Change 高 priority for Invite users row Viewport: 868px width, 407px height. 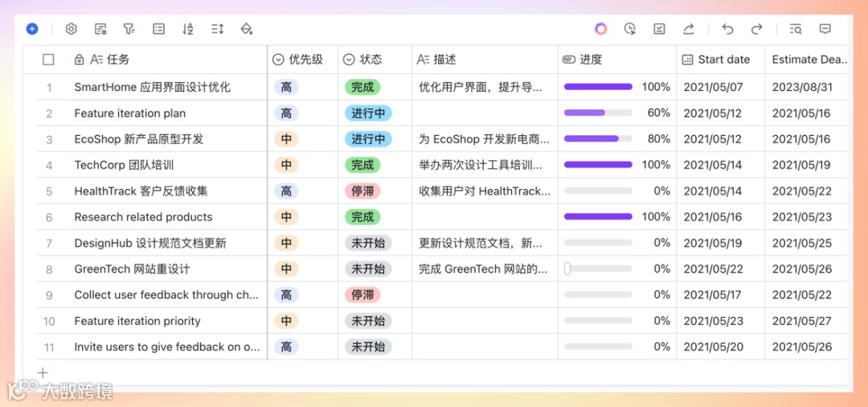click(x=286, y=347)
